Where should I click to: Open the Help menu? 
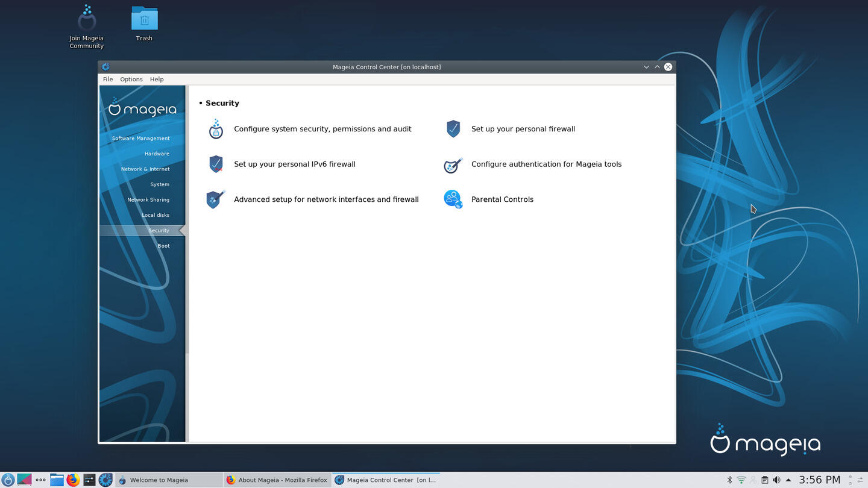coord(157,80)
